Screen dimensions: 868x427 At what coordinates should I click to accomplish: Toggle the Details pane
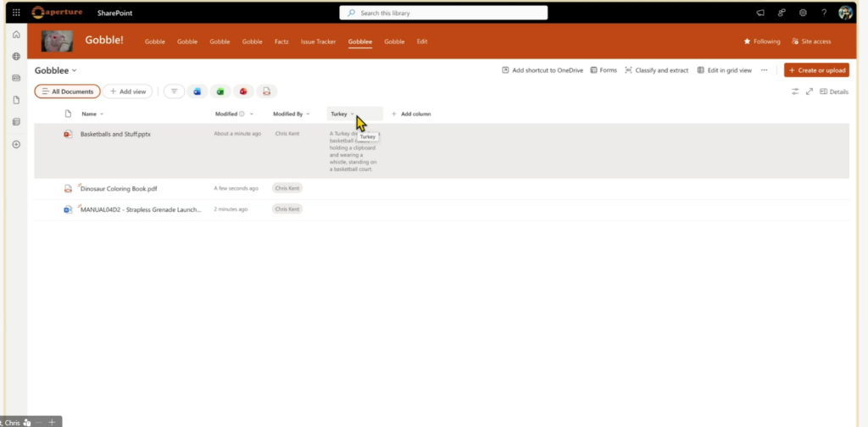[834, 91]
